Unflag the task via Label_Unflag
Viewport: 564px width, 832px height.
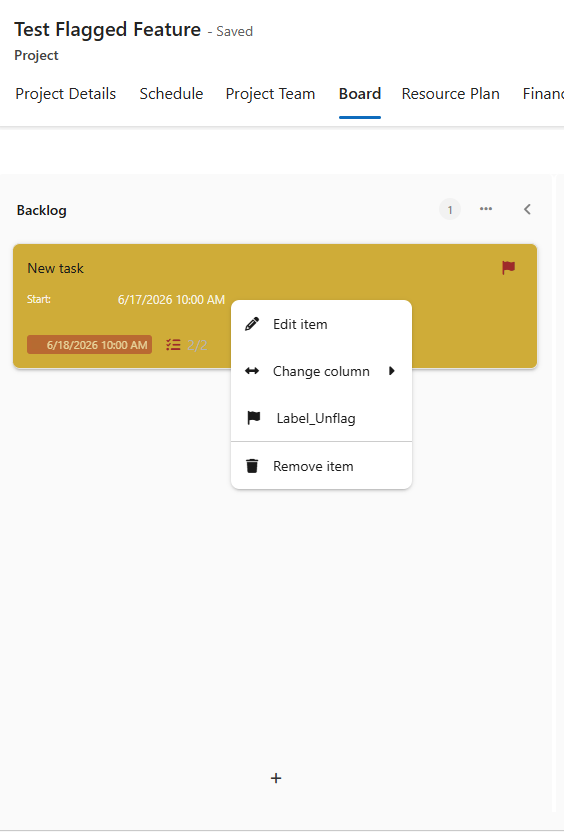click(x=316, y=418)
